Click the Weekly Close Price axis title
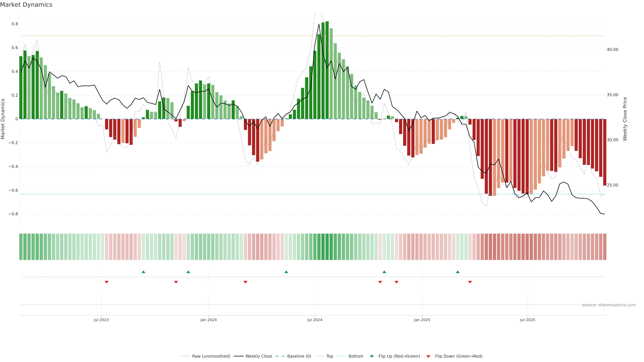The height and width of the screenshot is (362, 644). pyautogui.click(x=625, y=119)
